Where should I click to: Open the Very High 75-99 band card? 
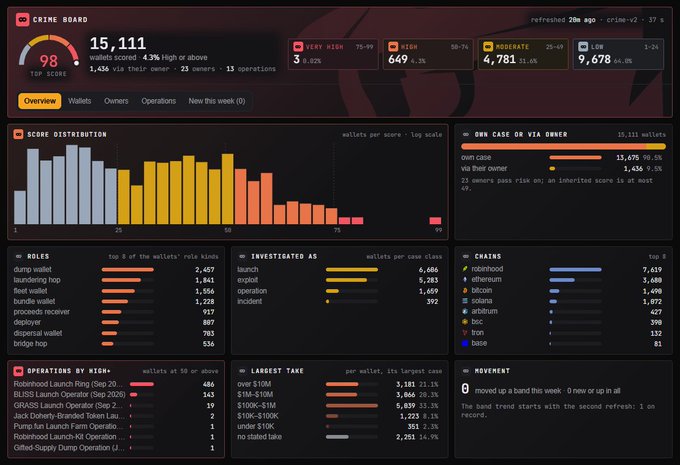[x=333, y=54]
